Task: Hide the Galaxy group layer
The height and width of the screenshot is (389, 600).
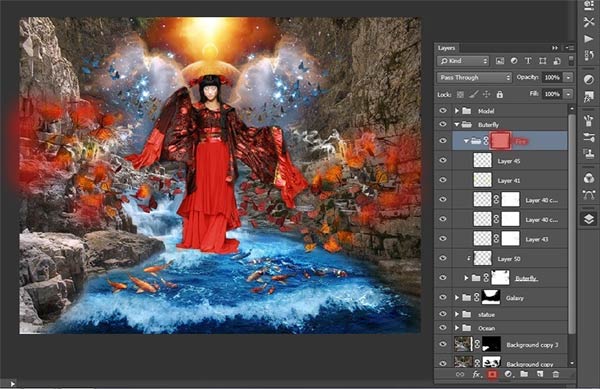Action: (x=443, y=297)
